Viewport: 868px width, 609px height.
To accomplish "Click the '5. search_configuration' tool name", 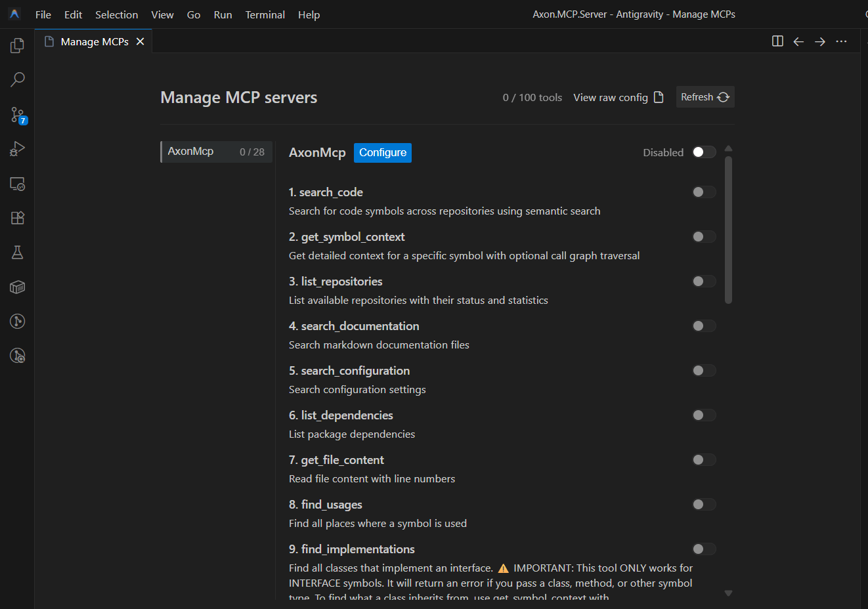I will point(349,371).
